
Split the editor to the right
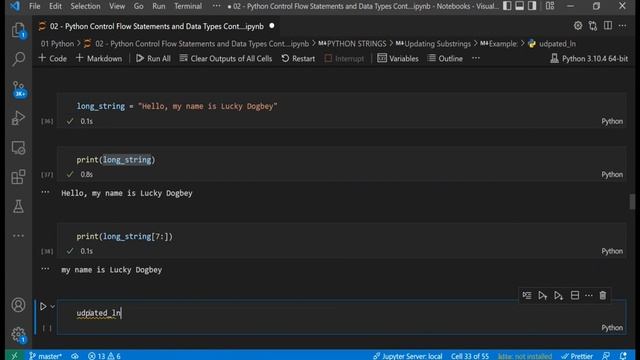coord(608,26)
